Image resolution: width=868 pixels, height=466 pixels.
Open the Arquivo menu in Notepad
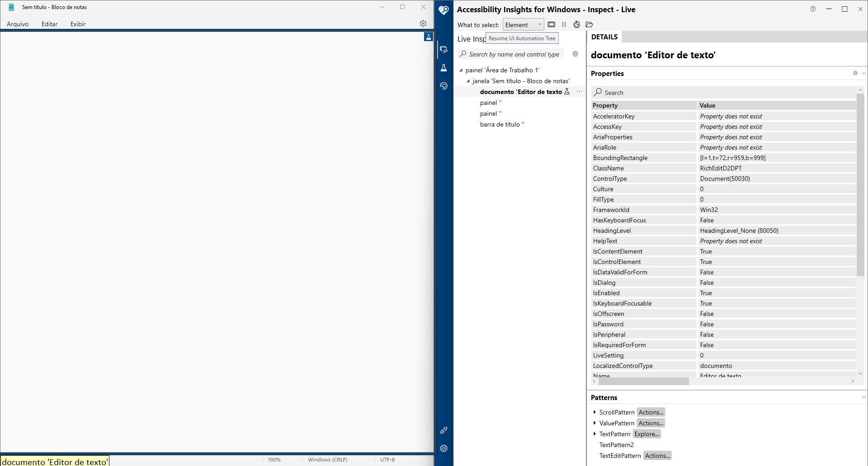click(18, 24)
